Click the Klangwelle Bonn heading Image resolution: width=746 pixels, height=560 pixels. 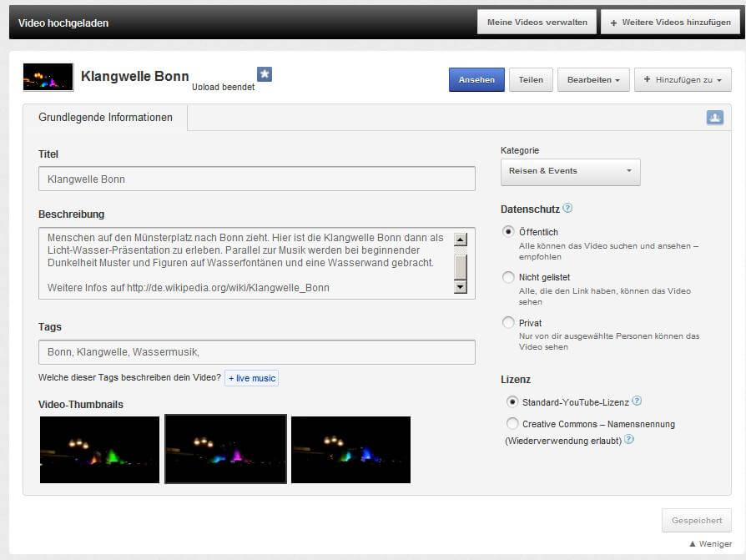click(x=135, y=76)
